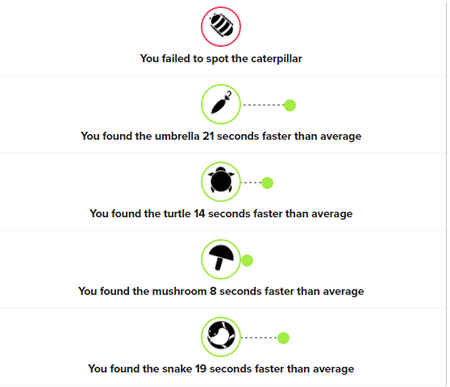Click the dotted line next to the umbrella
450x387 pixels.
pyautogui.click(x=263, y=105)
